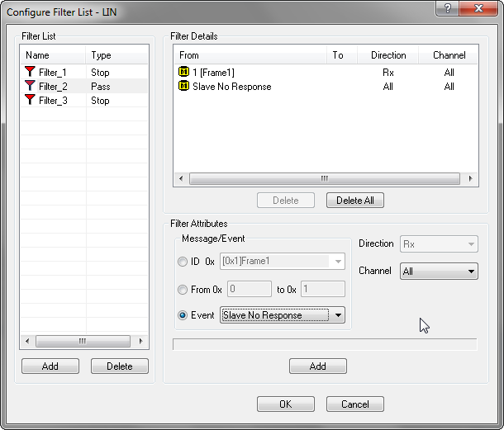Click the Filter List scrollbar right arrow
504x430 pixels.
point(140,341)
